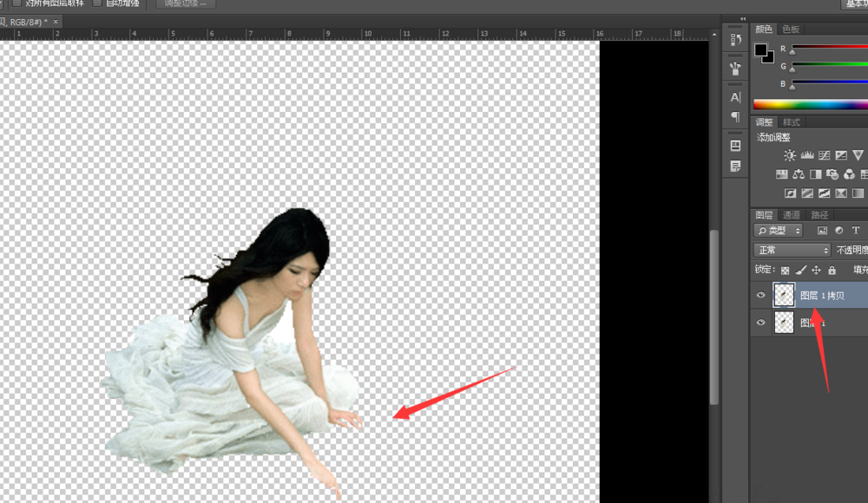
Task: Switch to the 色板 tab
Action: click(x=790, y=29)
